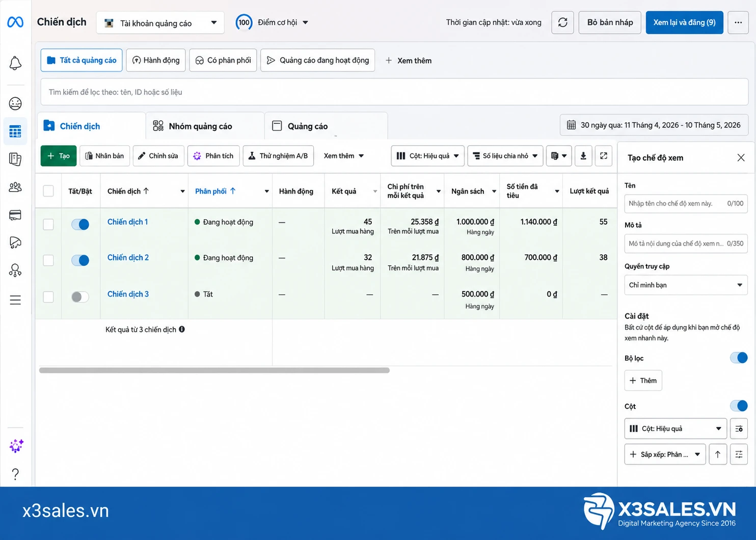This screenshot has height=540, width=756.
Task: Open the notifications bell in sidebar
Action: (x=15, y=63)
